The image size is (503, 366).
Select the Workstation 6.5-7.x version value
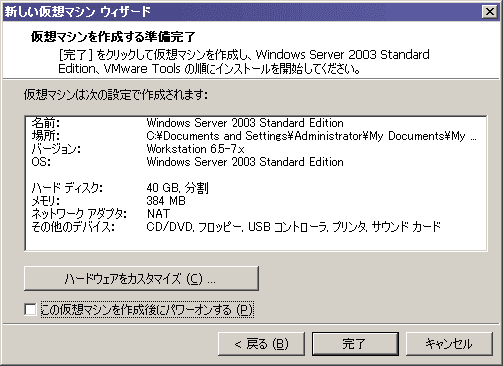coord(195,149)
